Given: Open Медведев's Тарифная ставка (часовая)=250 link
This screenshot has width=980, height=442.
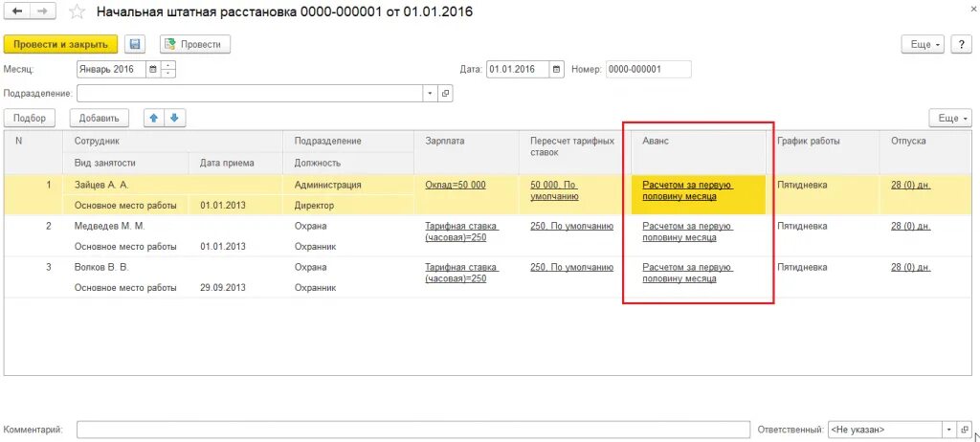Looking at the screenshot, I should point(461,232).
